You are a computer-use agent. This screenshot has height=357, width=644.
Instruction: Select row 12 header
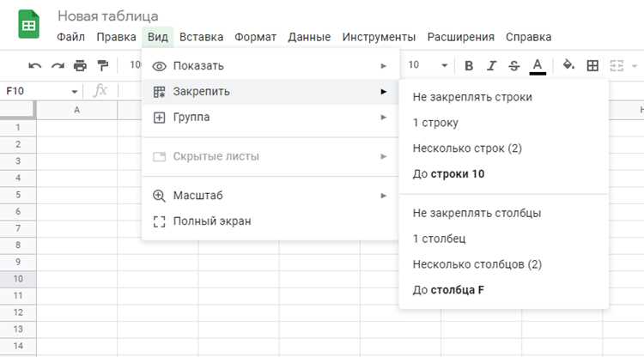[18, 312]
